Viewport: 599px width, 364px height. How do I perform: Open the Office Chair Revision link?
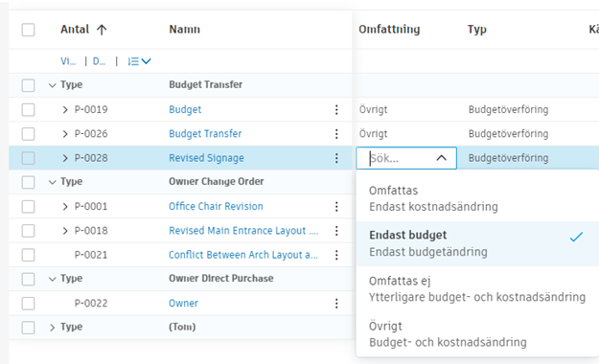point(216,207)
